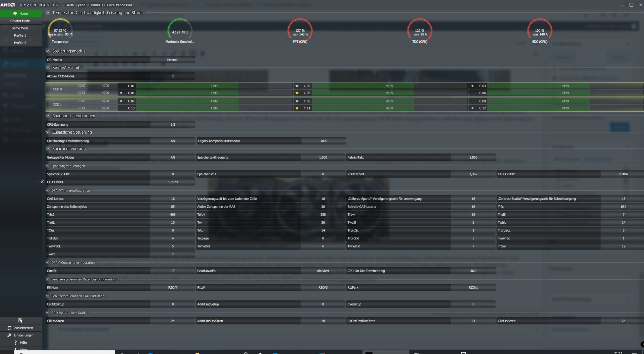Screen dimensions: 644x354
Task: Click the gray star next to C 08
Action: click(297, 101)
